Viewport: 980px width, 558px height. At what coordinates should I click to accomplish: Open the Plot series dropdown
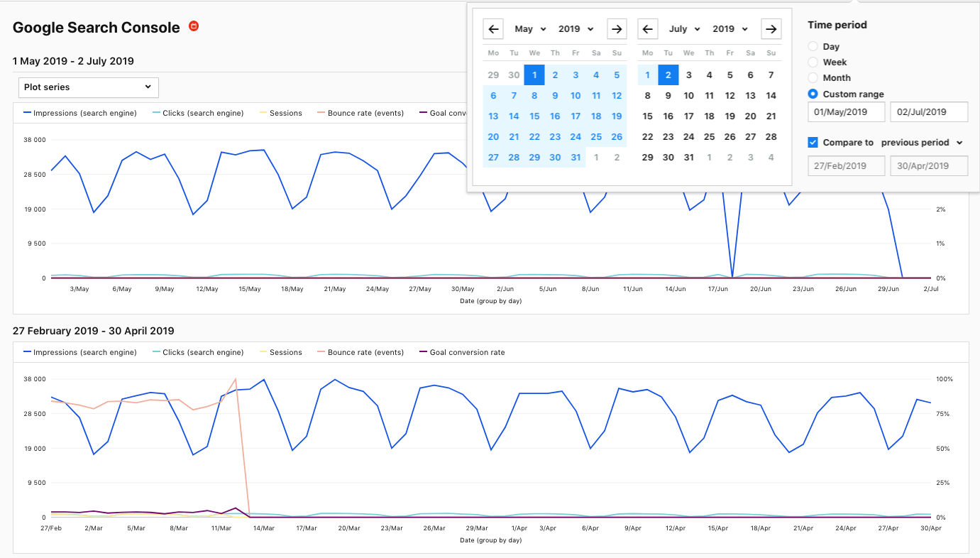coord(88,87)
